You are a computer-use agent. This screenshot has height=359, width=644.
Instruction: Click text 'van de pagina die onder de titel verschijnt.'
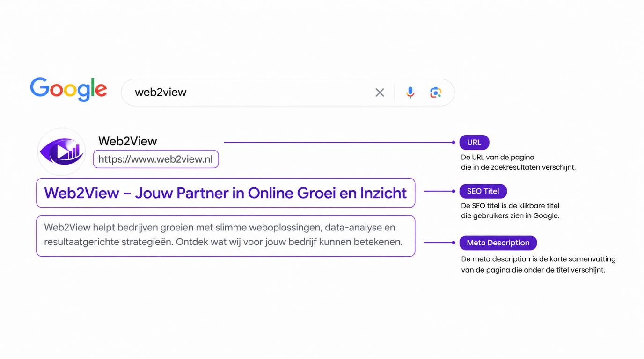click(533, 270)
